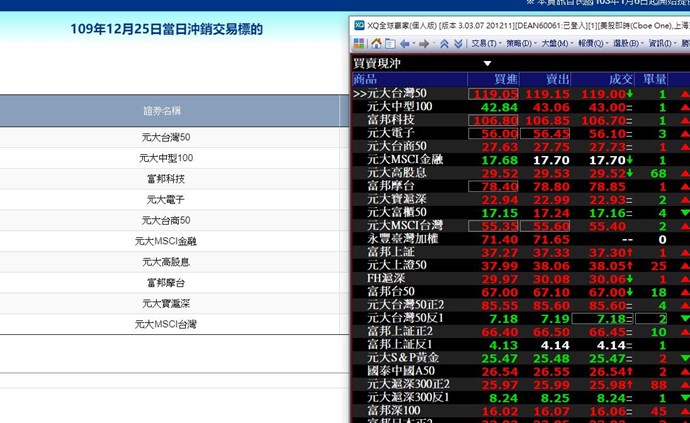690x423 pixels.
Task: Select the 富邦上証正2 row
Action: click(x=521, y=331)
